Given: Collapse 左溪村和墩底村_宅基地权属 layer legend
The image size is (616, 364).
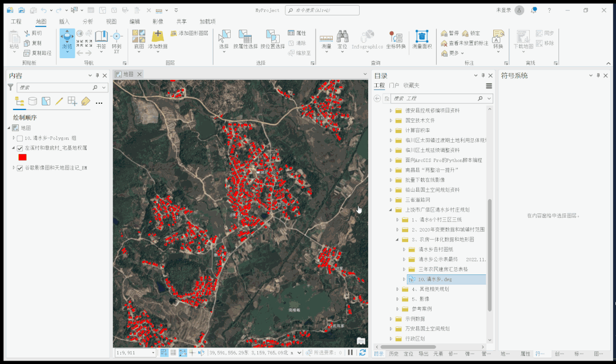Looking at the screenshot, I should coord(13,148).
